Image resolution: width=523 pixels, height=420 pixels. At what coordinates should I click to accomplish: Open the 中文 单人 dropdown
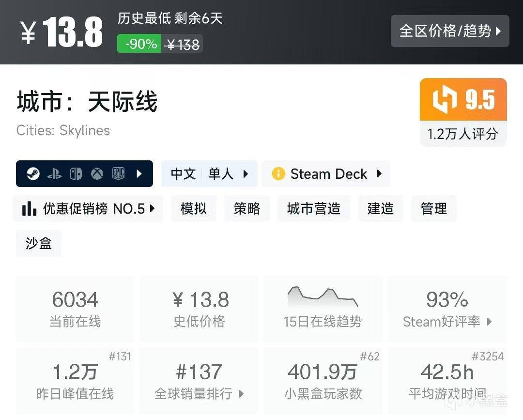pos(209,173)
